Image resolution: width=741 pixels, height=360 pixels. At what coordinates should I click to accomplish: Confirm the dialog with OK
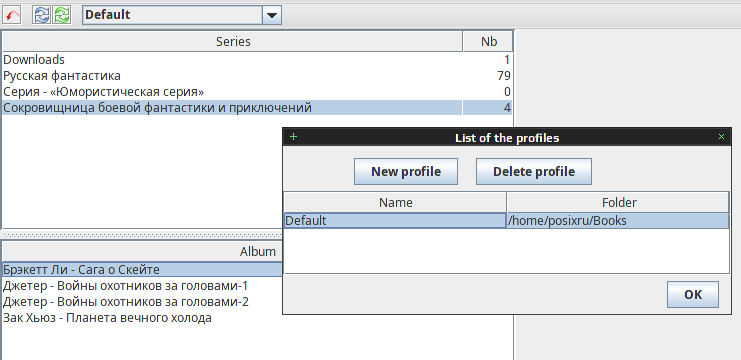coord(693,295)
